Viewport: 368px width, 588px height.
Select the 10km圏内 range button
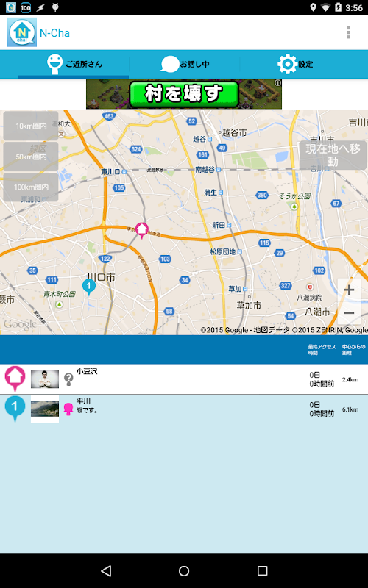[x=31, y=126]
